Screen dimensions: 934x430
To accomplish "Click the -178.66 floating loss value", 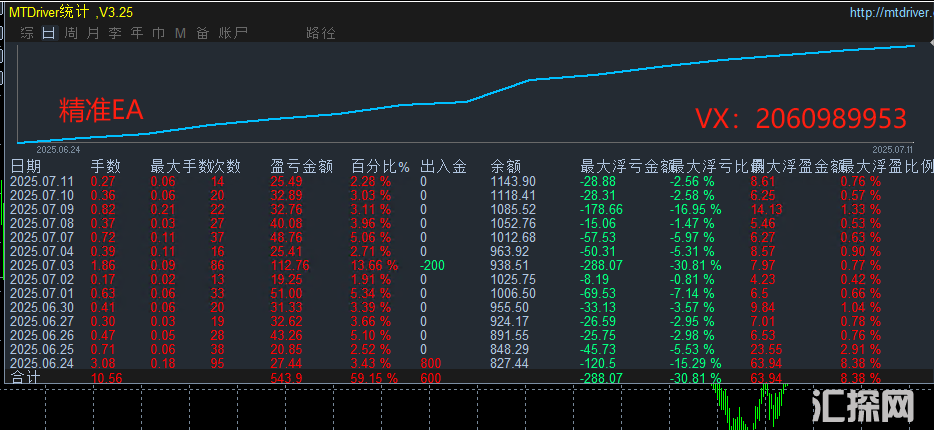I will click(x=602, y=210).
